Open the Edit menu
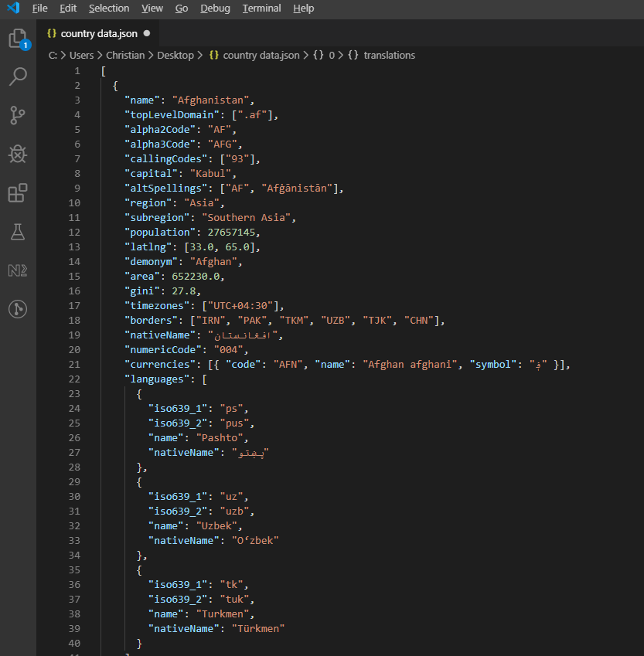The width and height of the screenshot is (644, 656). tap(68, 8)
